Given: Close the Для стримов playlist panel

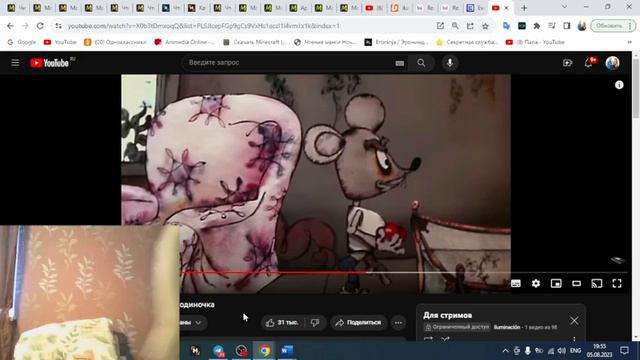Looking at the screenshot, I should (574, 321).
